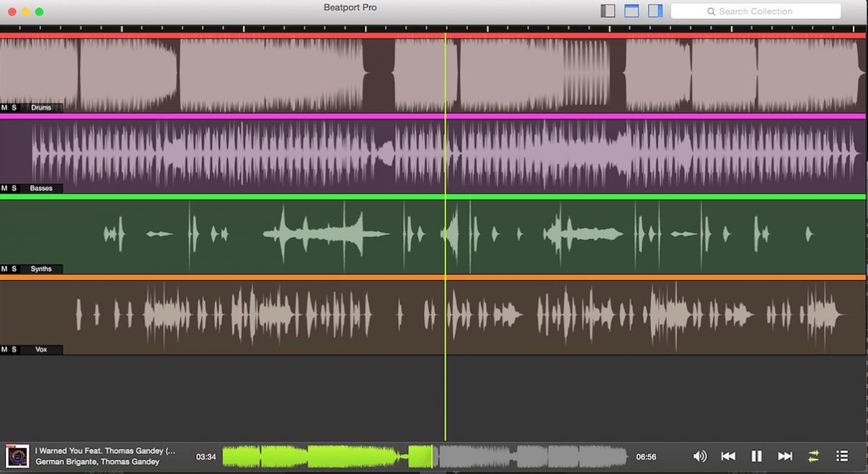Click the green Synths color bar
This screenshot has height=474, width=868.
coord(433,197)
